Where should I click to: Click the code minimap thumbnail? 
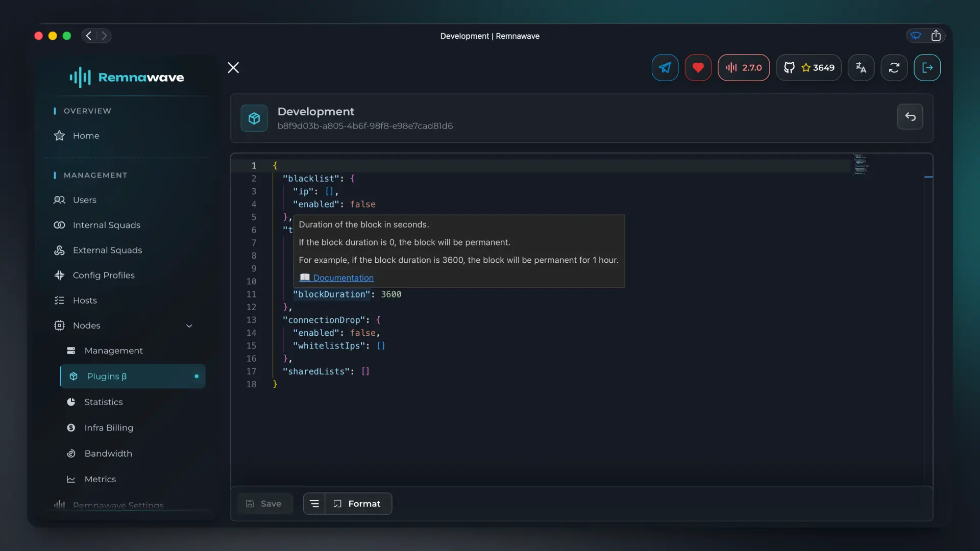861,164
